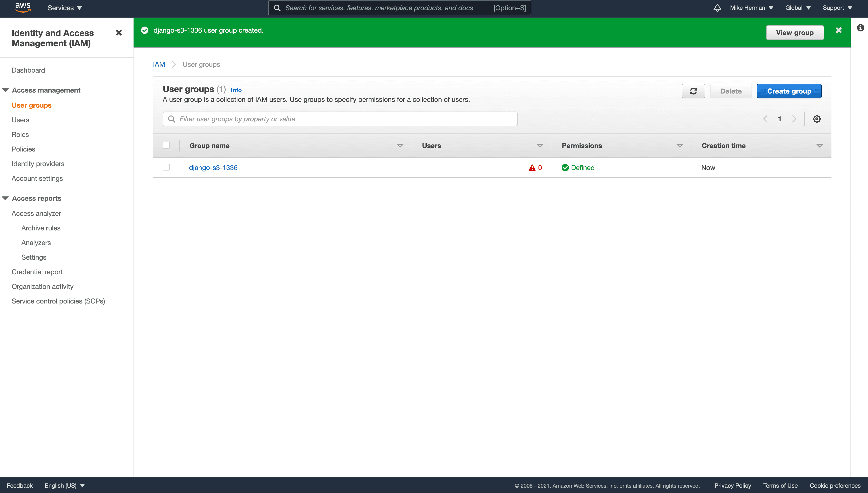Click the '0' users count value
The width and height of the screenshot is (868, 493).
[540, 168]
